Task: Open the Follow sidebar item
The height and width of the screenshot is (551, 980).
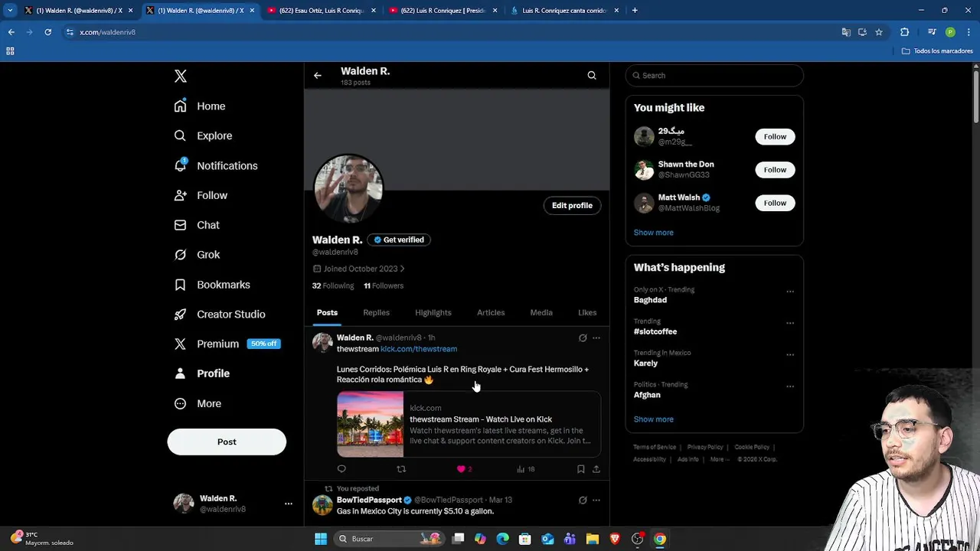Action: [201, 195]
